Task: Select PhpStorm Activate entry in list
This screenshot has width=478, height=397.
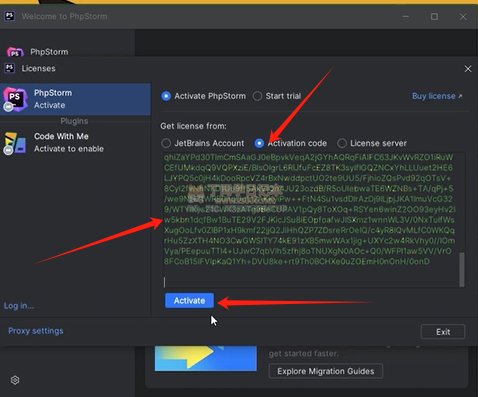Action: coord(75,99)
